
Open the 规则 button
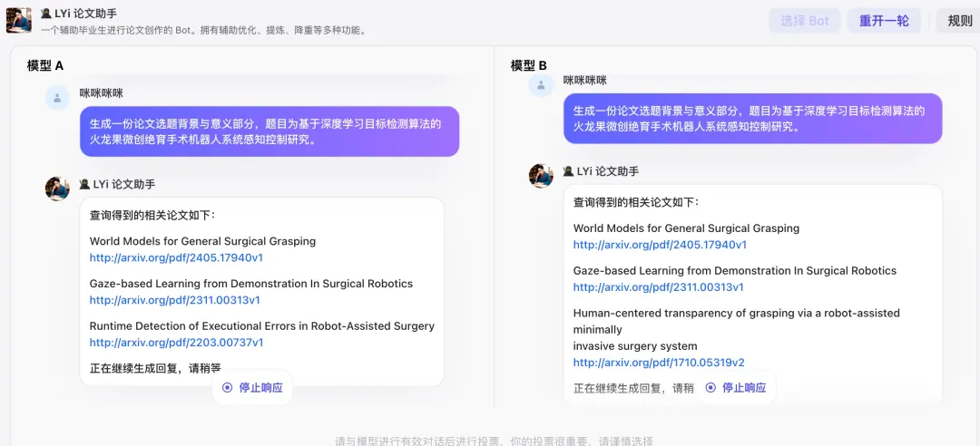[959, 21]
